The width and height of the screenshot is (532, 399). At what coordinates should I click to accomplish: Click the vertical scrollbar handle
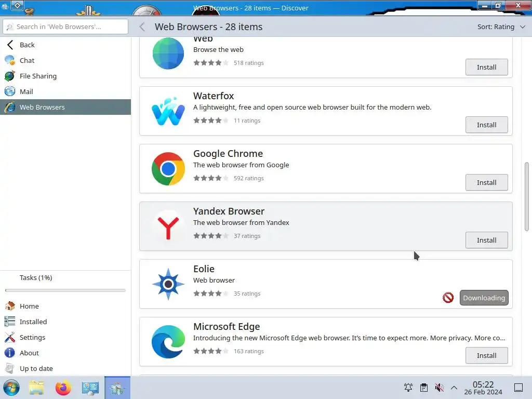pyautogui.click(x=527, y=197)
